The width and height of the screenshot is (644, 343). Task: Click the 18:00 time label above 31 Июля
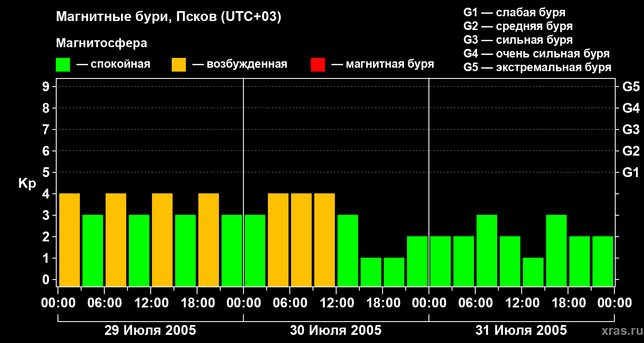click(x=568, y=303)
